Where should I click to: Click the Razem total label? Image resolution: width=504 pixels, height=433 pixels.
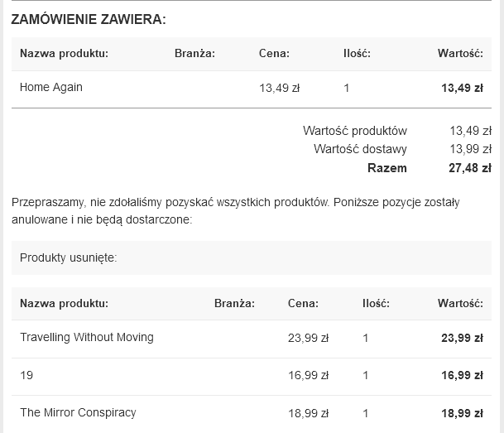(387, 168)
